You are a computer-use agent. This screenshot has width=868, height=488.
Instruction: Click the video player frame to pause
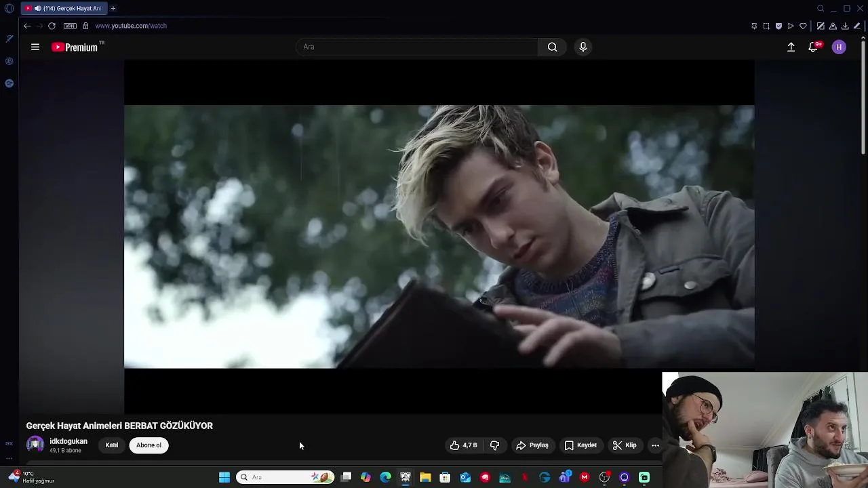[x=439, y=237]
